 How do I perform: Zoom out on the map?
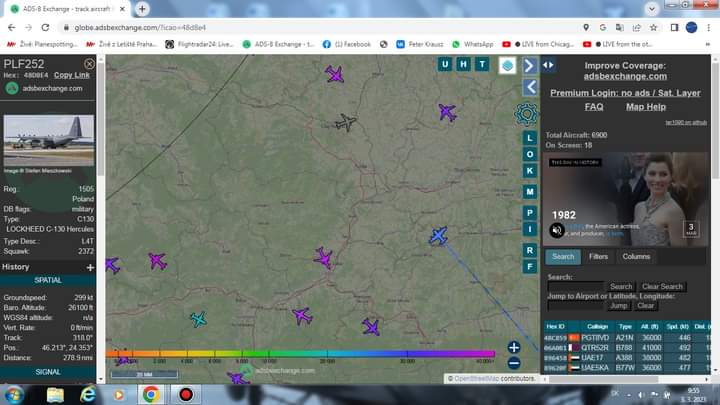tap(514, 363)
